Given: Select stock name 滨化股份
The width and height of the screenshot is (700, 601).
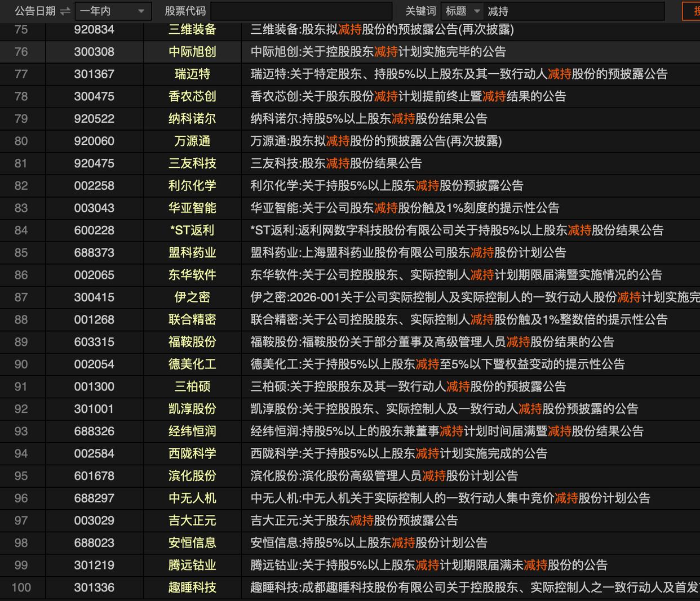Looking at the screenshot, I should point(192,476).
